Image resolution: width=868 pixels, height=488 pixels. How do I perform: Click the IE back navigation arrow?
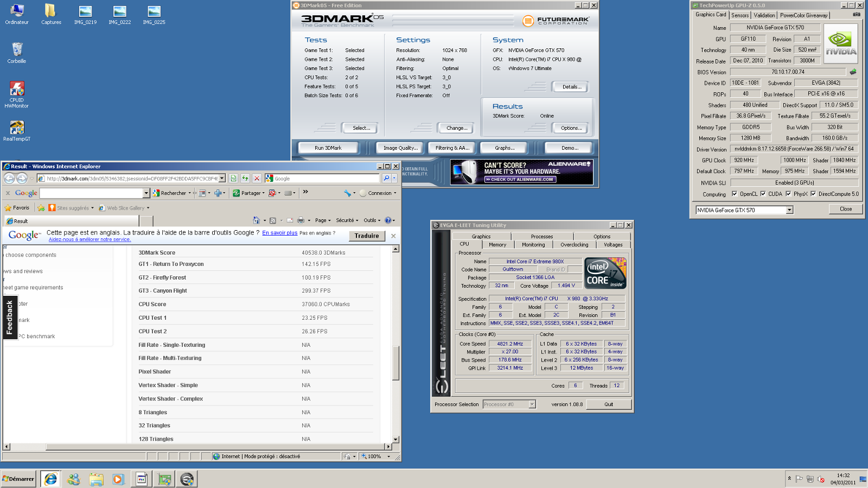(9, 178)
